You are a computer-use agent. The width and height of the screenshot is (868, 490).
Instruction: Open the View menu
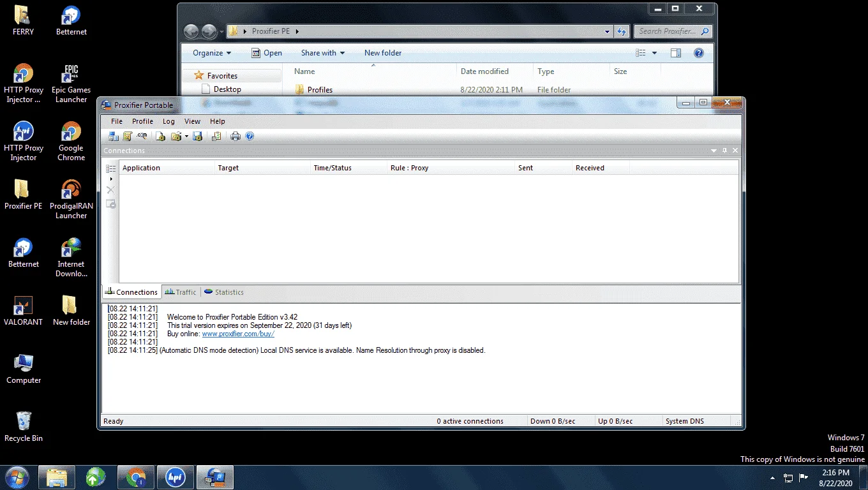192,121
